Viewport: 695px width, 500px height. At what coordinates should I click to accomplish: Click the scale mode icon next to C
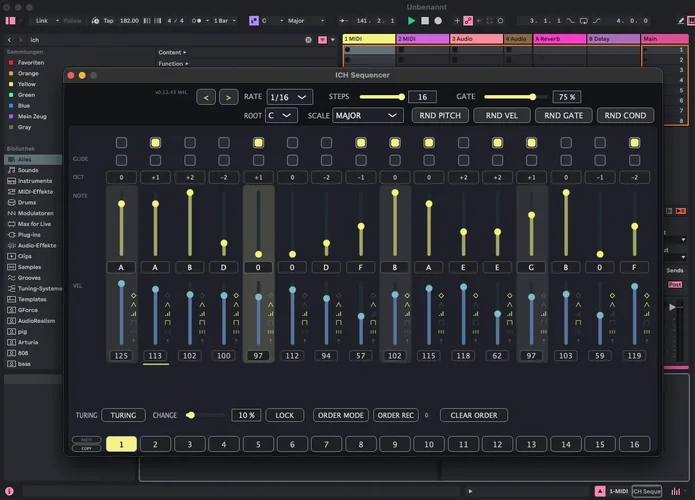pos(254,21)
